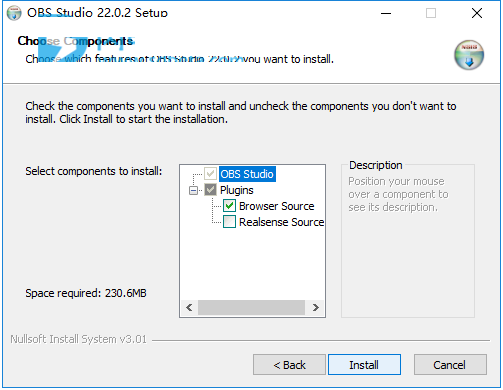The height and width of the screenshot is (390, 503).
Task: Click the NSIS installer logo in header
Action: click(x=469, y=55)
